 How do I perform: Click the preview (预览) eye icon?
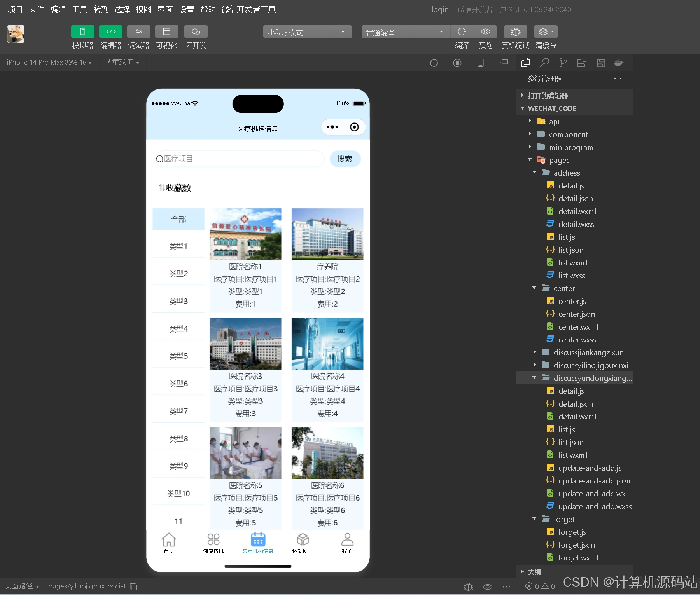point(485,31)
